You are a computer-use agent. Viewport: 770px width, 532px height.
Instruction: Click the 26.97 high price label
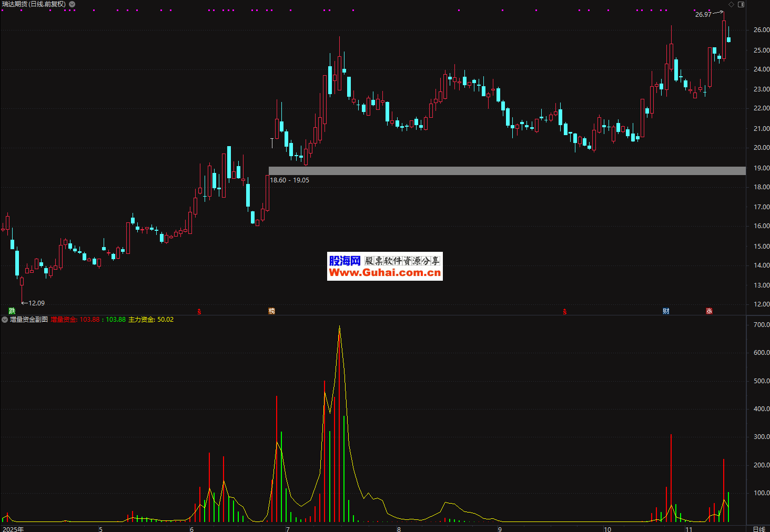coord(703,15)
